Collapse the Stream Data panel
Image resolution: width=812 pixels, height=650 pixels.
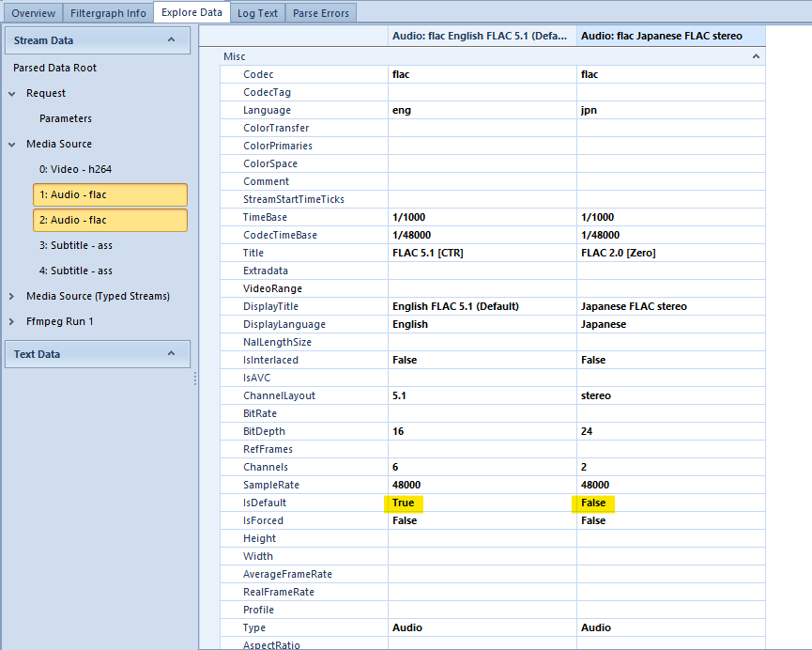tap(171, 39)
